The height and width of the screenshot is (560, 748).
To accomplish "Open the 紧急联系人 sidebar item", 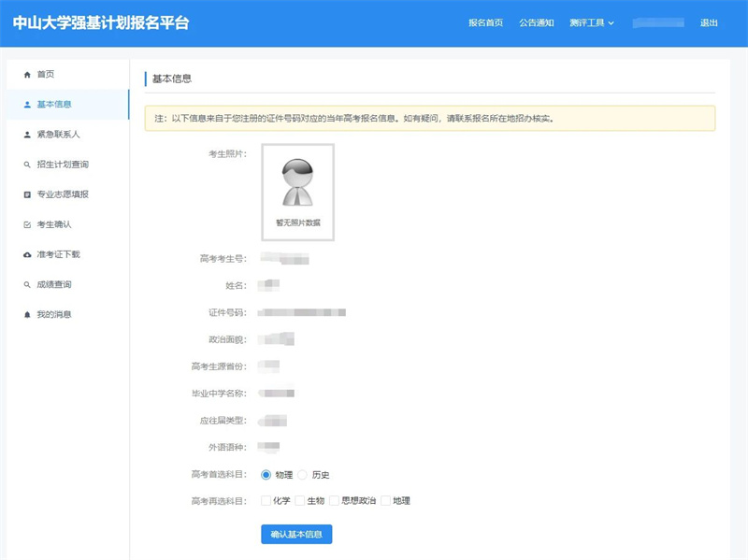I will click(67, 135).
